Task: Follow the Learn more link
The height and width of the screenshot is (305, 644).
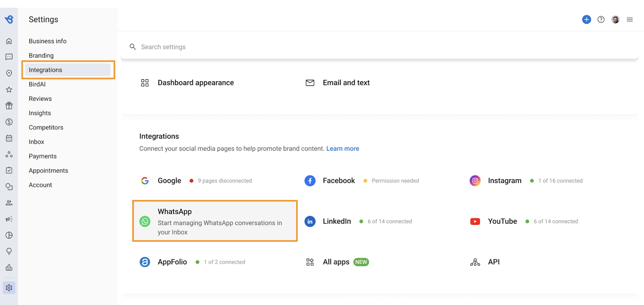Action: 343,149
